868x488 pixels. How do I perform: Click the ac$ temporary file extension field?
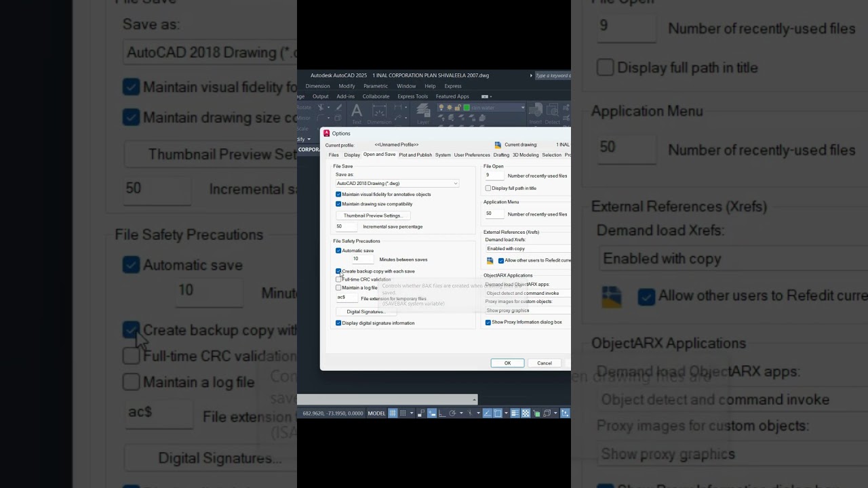click(347, 297)
